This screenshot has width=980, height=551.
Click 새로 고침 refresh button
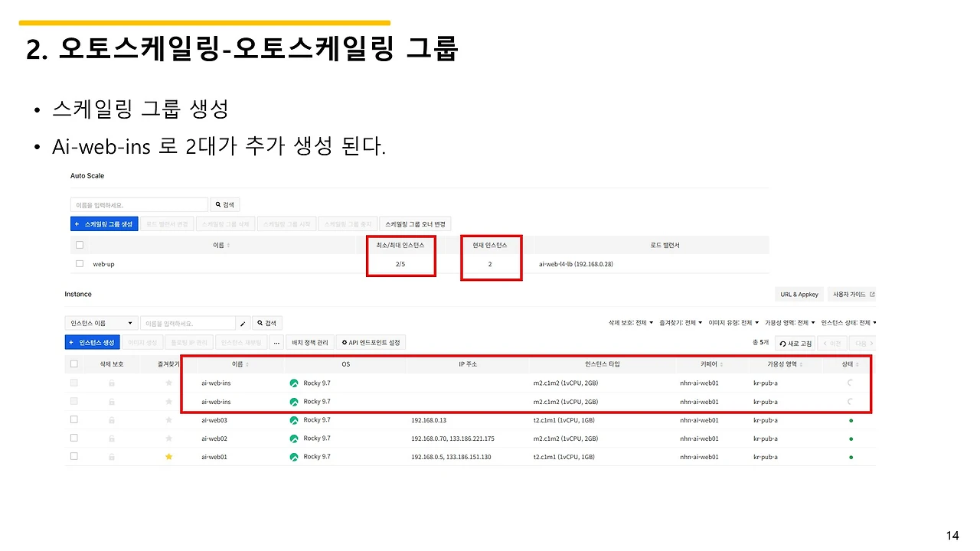click(795, 343)
